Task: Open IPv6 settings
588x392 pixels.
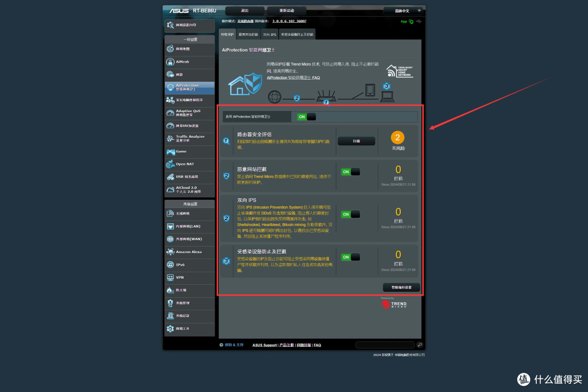Action: click(x=189, y=265)
